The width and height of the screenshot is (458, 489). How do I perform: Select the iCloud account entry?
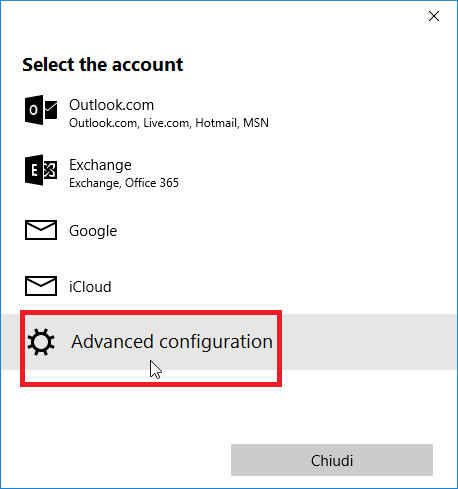coord(229,286)
